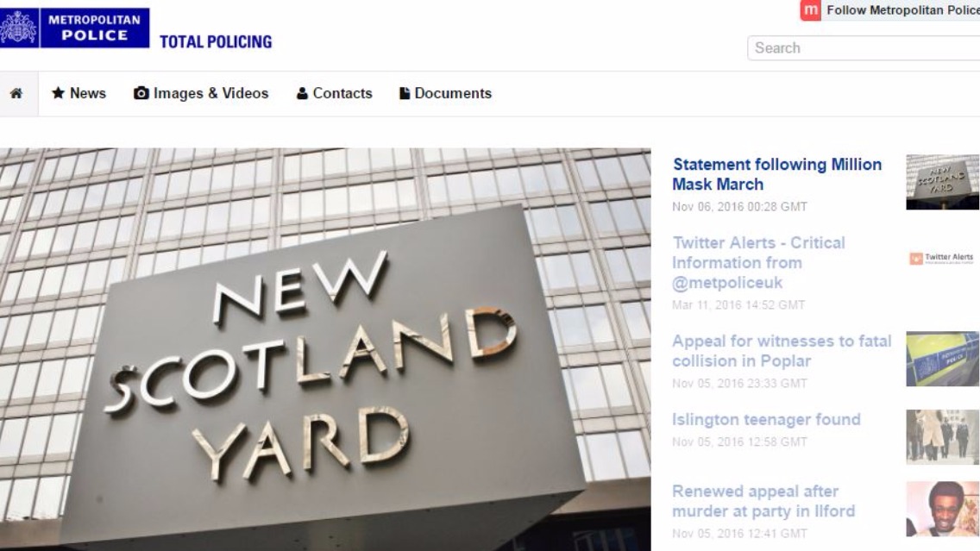
Task: Open 'Twitter Alerts - Critical Information' article
Action: [759, 262]
